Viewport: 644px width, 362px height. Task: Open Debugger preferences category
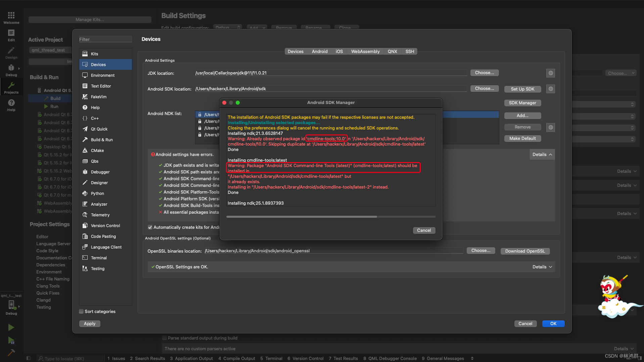[105, 172]
